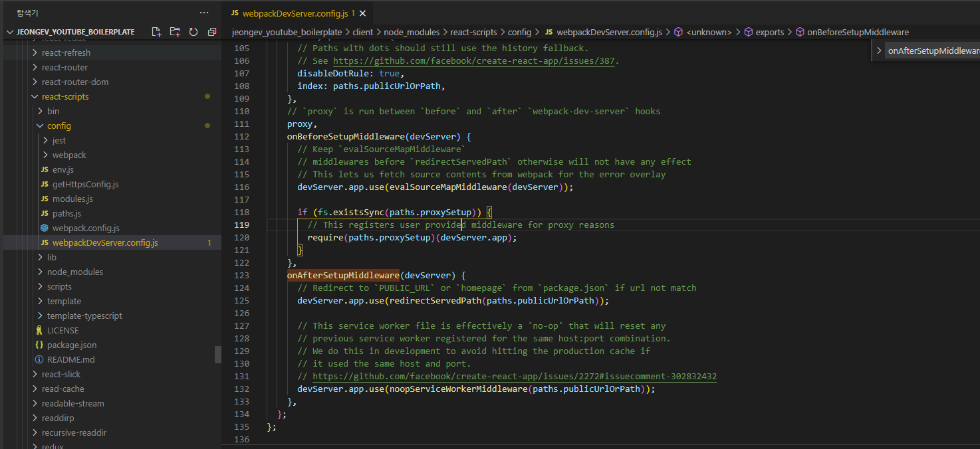This screenshot has width=980, height=449.
Task: Click highlighted onAfterSetupMiddleware method name
Action: pos(343,275)
